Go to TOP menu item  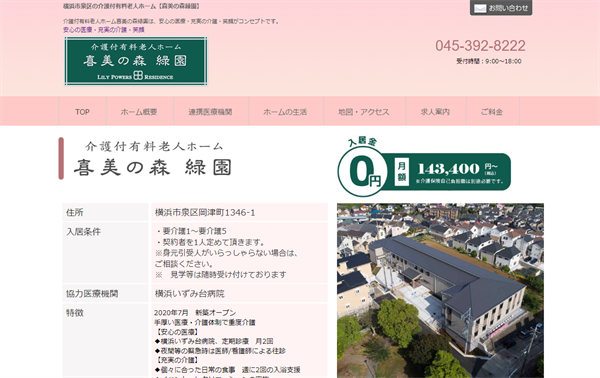pos(82,112)
